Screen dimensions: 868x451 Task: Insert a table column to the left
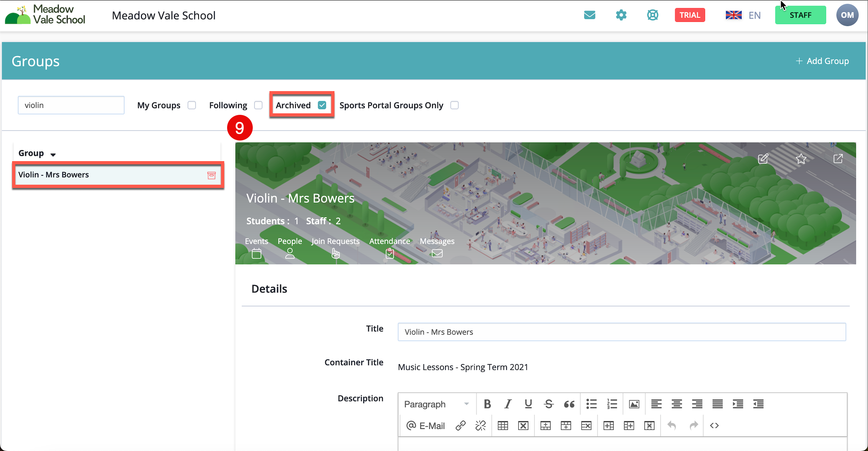tap(608, 425)
